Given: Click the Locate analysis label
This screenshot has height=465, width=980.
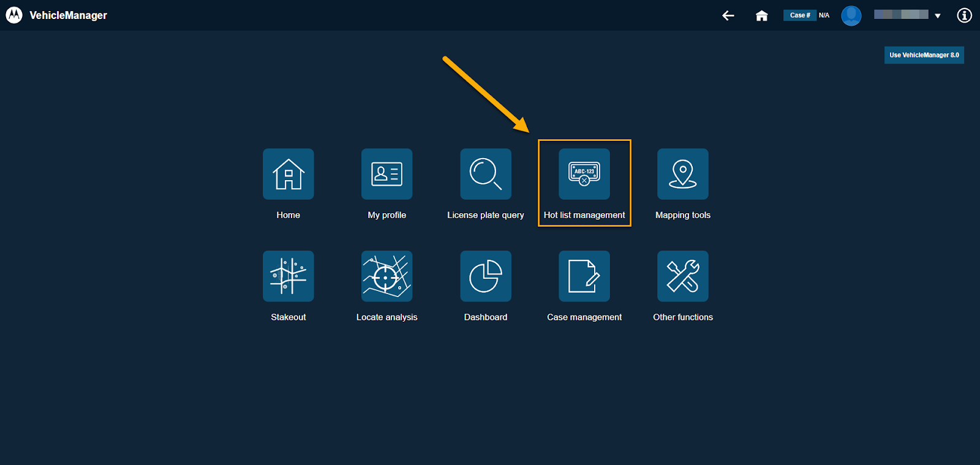Looking at the screenshot, I should pos(387,317).
